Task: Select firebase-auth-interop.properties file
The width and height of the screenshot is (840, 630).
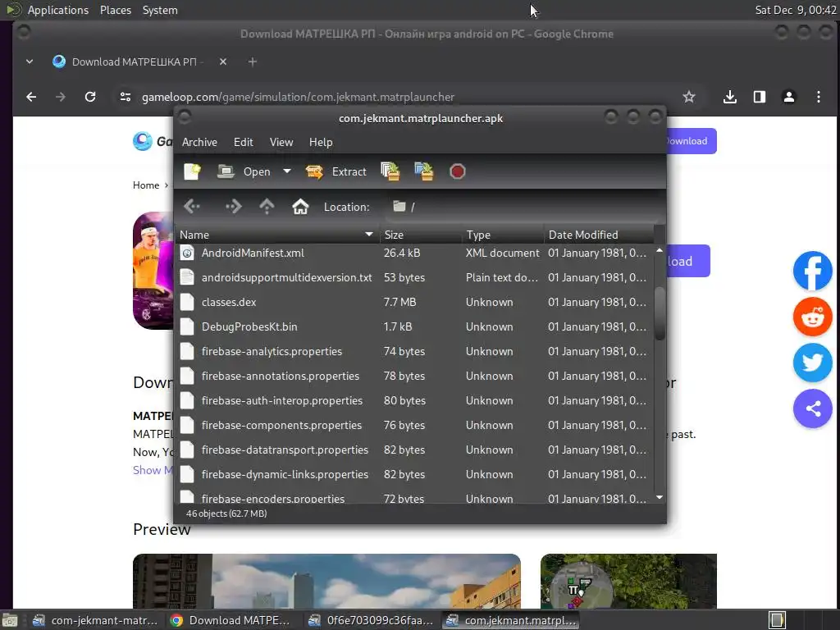Action: [x=413, y=400]
